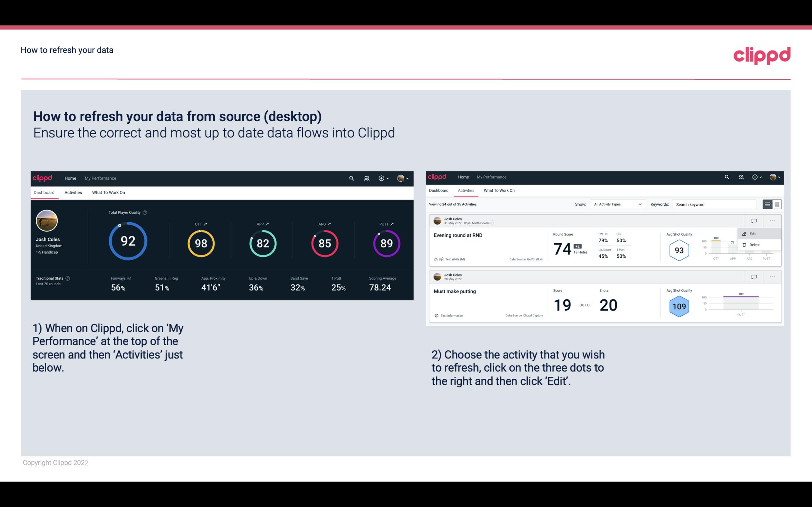812x507 pixels.
Task: Click 'Delete' on the Evening round activity
Action: point(755,245)
